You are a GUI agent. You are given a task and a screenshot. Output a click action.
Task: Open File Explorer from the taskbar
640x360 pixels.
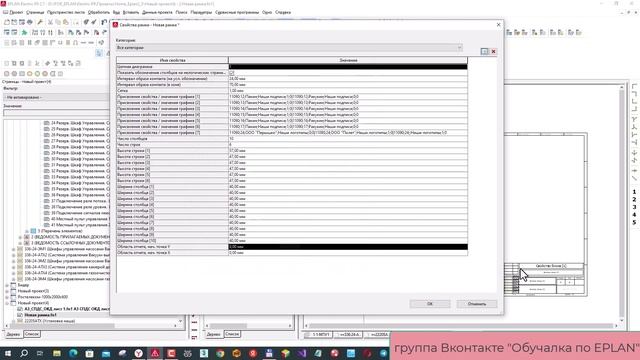tap(57, 353)
